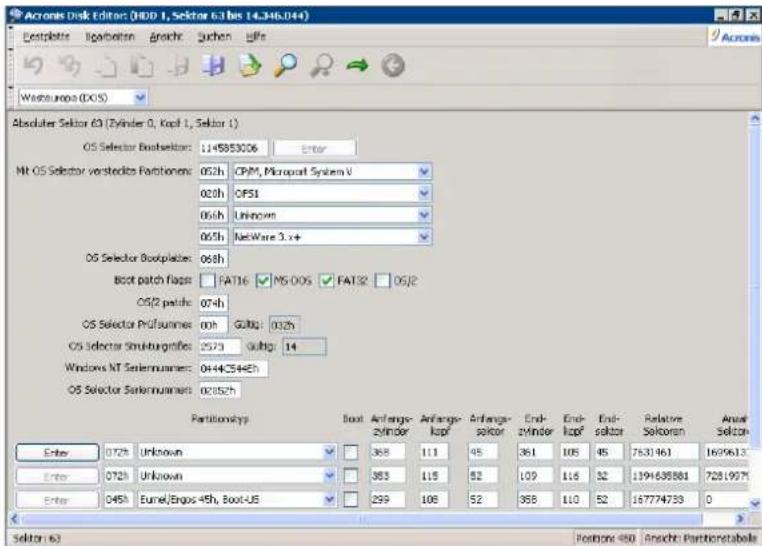Click relative sectors field 167774733
762x546 pixels.
point(664,499)
